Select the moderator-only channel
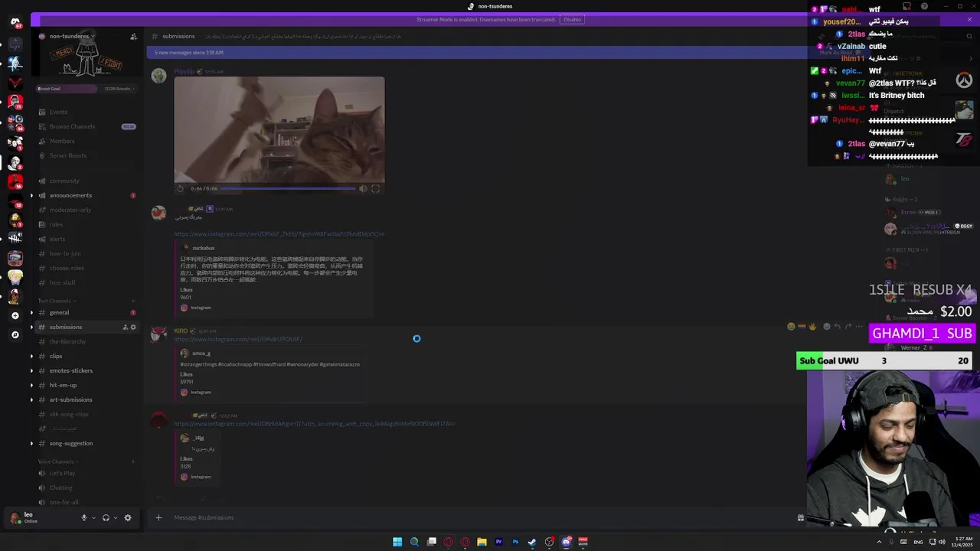Screen dimensions: 980x551 (87, 210)
